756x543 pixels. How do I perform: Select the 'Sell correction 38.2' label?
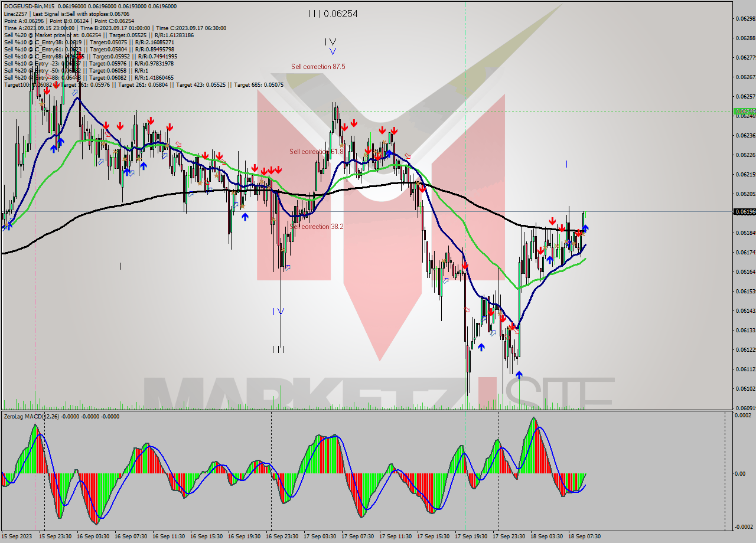[317, 226]
